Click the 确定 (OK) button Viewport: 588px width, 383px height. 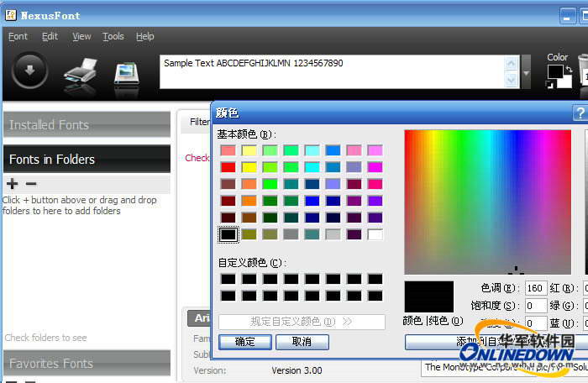(245, 342)
